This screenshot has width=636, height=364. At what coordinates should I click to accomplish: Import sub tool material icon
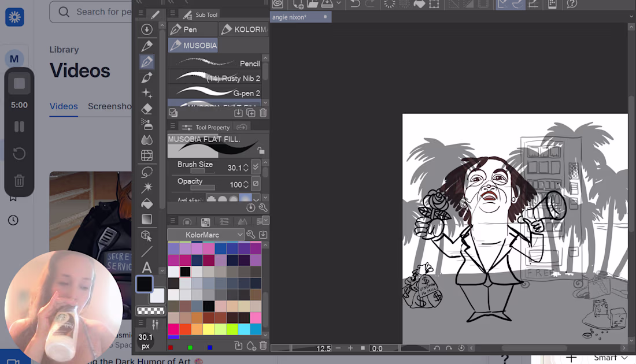238,113
